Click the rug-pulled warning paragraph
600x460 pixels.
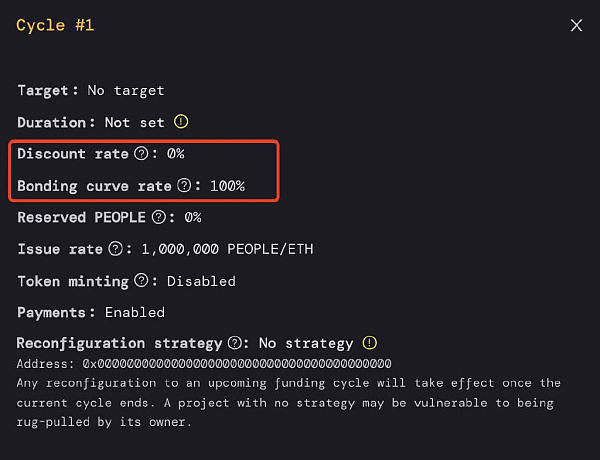point(289,403)
